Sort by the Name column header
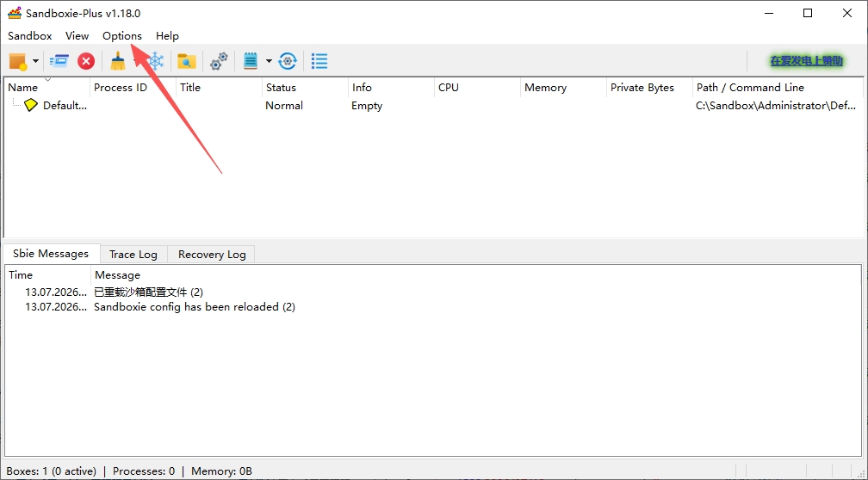This screenshot has width=868, height=480. (x=46, y=88)
